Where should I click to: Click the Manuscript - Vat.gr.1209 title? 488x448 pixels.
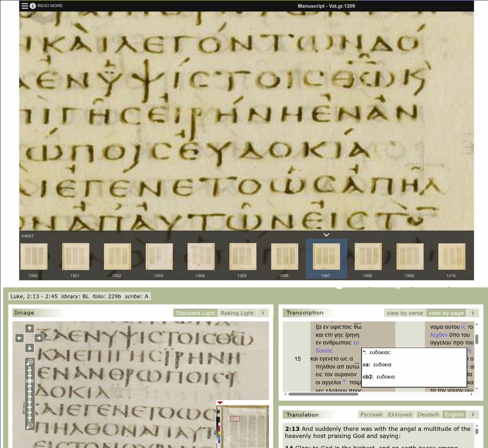(326, 6)
